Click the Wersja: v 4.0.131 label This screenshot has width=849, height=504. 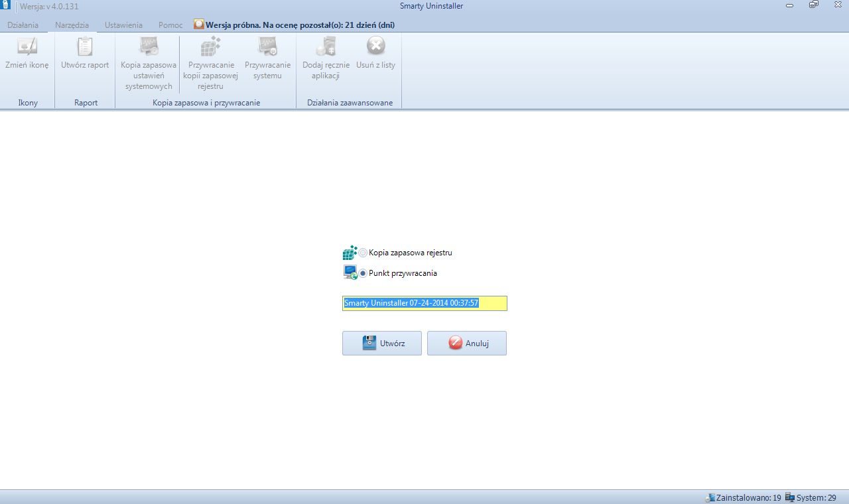click(x=50, y=6)
